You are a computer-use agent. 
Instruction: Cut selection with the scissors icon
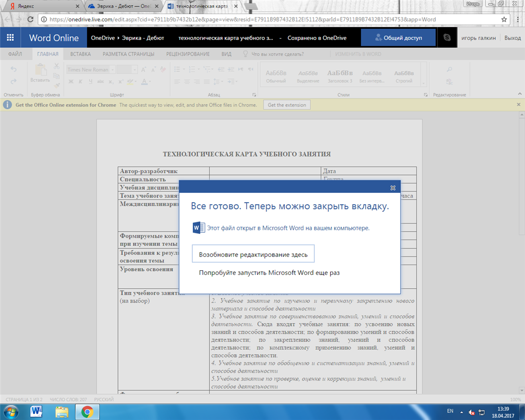tap(56, 66)
